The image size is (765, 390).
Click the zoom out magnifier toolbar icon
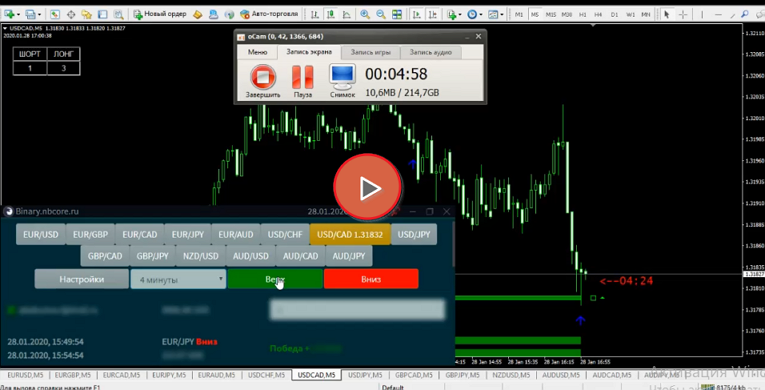pos(381,14)
